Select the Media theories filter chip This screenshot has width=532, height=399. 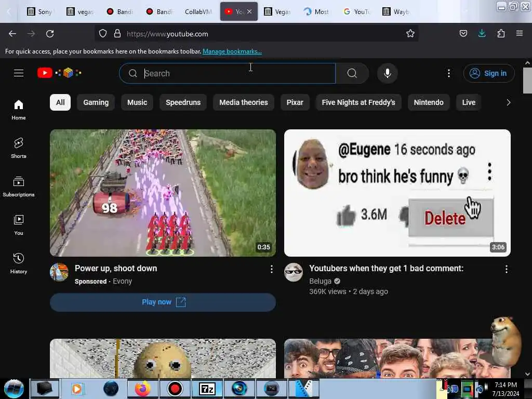(x=244, y=102)
